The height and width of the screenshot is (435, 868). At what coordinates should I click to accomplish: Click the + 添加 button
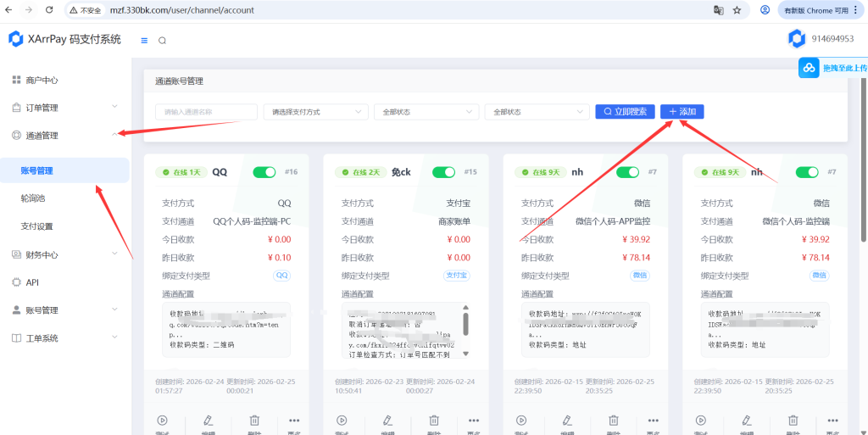tap(682, 111)
